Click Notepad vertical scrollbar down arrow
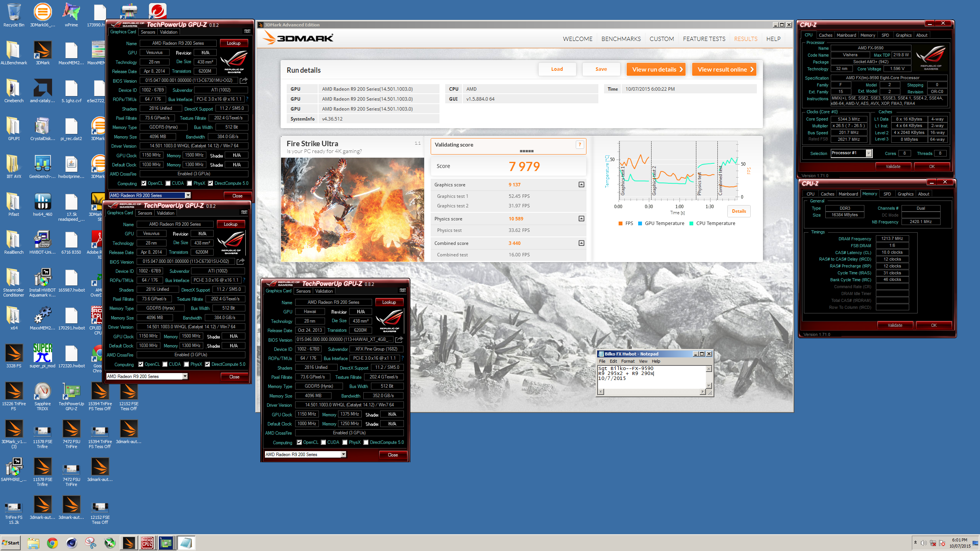 click(x=709, y=386)
